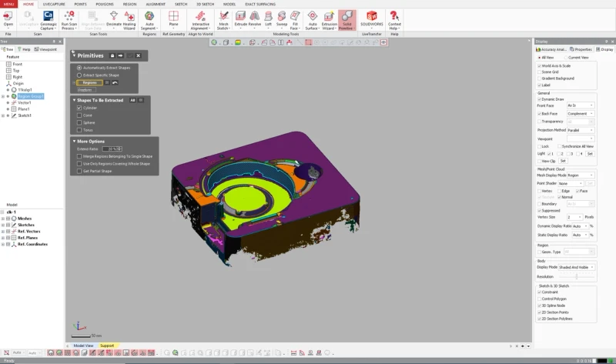Select the Sweep tool
616x364 pixels.
pyautogui.click(x=282, y=18)
